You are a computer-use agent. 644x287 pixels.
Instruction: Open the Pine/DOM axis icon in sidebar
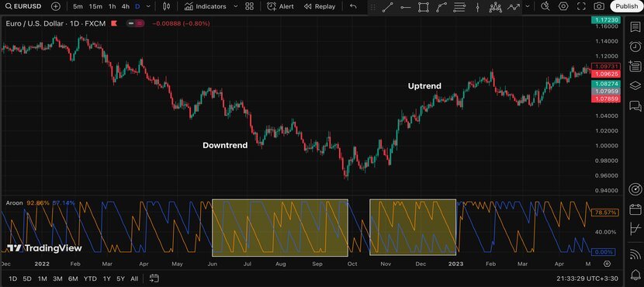(635, 228)
